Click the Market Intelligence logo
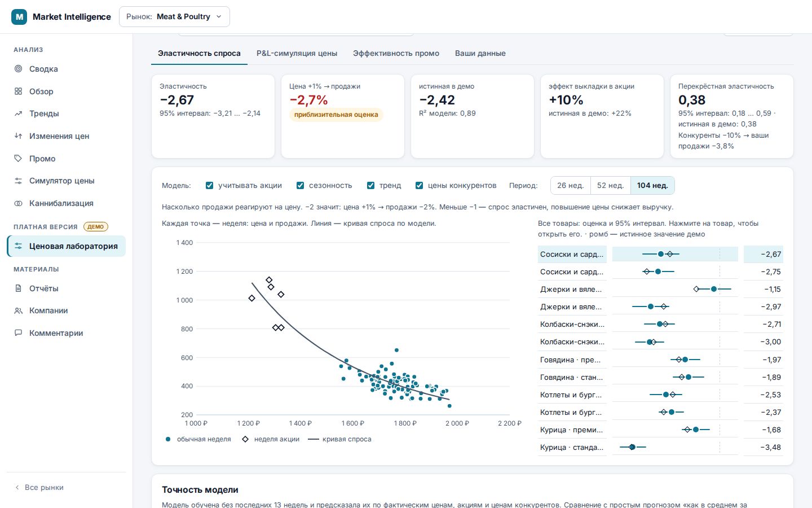This screenshot has width=812, height=508. click(19, 17)
